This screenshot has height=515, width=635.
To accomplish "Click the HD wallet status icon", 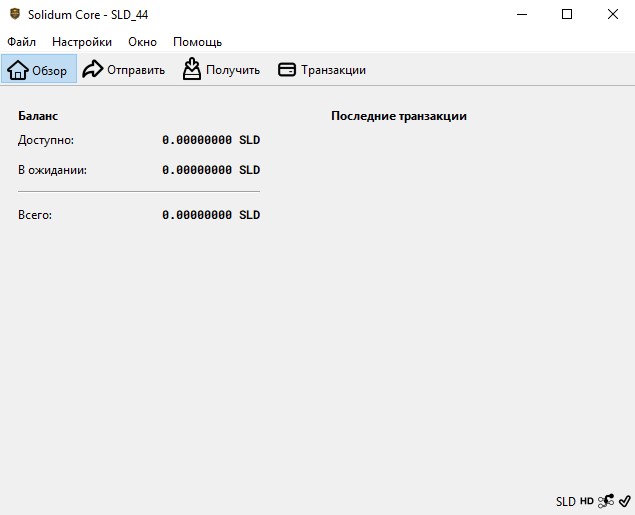I will 586,501.
